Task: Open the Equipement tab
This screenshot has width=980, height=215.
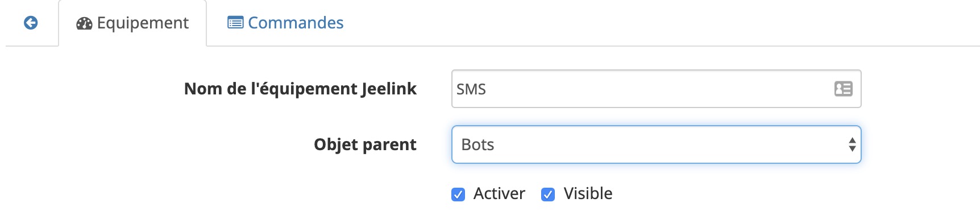Action: point(132,23)
